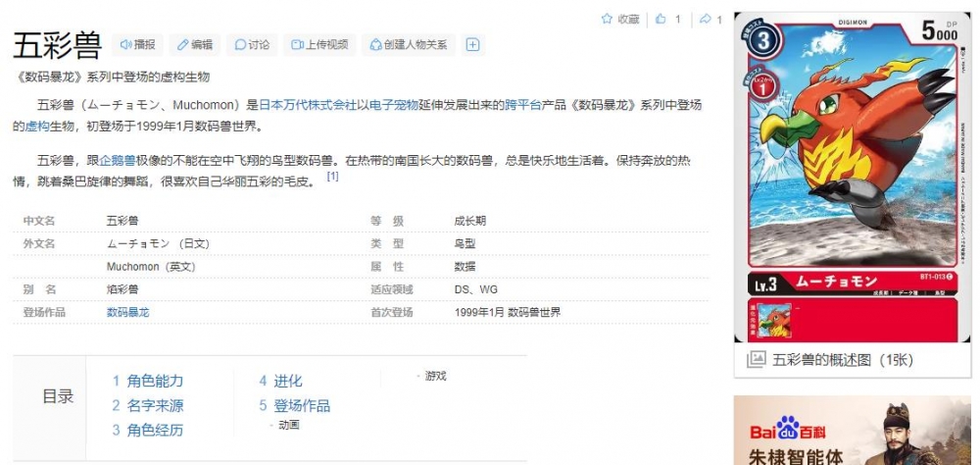
Task: Click the 数据 attribute value
Action: click(x=465, y=267)
